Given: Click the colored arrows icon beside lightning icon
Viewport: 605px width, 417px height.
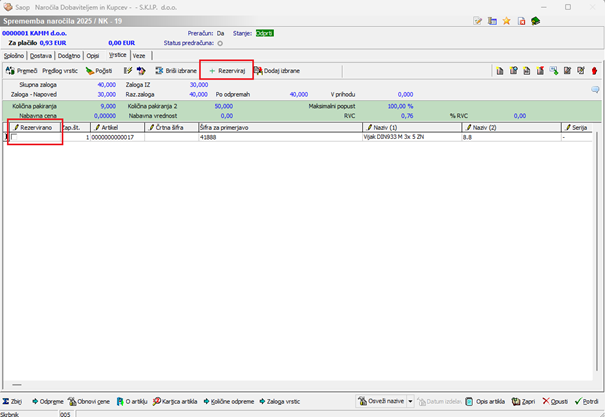Looking at the screenshot, I should (141, 71).
